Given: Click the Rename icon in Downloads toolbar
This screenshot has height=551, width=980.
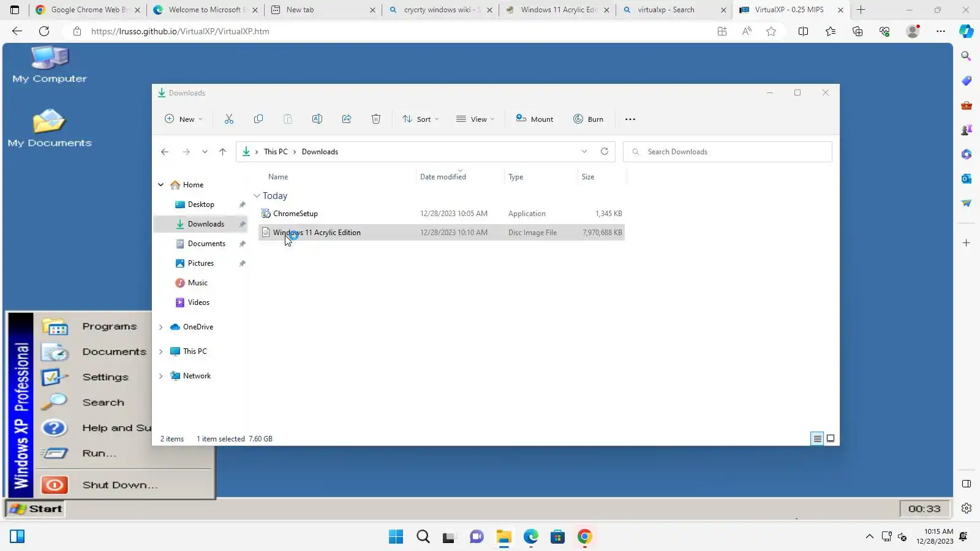Looking at the screenshot, I should [x=317, y=119].
